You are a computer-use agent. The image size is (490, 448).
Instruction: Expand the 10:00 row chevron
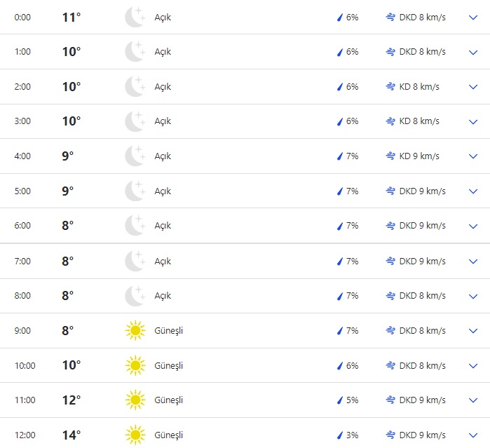pos(472,365)
